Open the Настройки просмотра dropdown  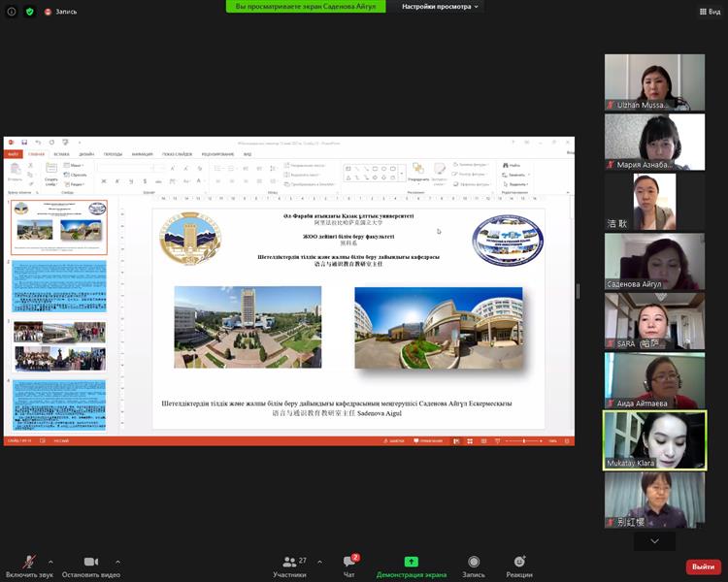441,7
